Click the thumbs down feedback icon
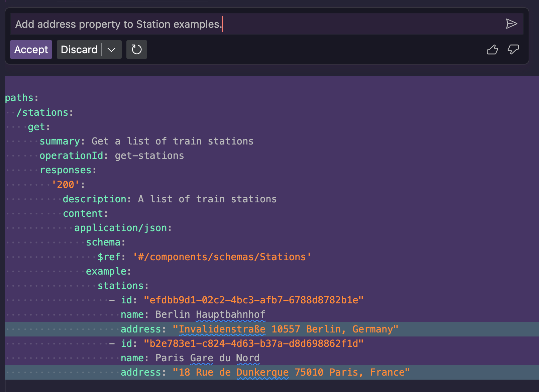The height and width of the screenshot is (392, 539). (x=513, y=50)
